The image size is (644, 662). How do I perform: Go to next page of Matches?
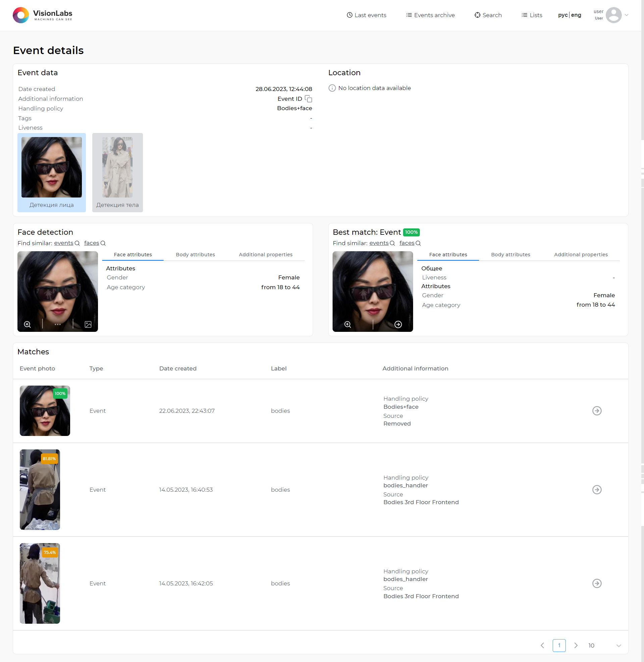click(576, 646)
